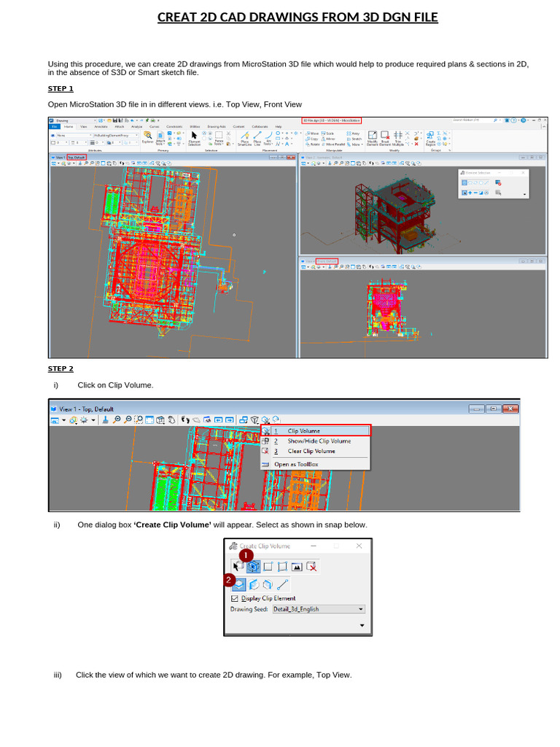This screenshot has width=560, height=747.
Task: Select Open as ToolBox menu entry
Action: pyautogui.click(x=315, y=464)
